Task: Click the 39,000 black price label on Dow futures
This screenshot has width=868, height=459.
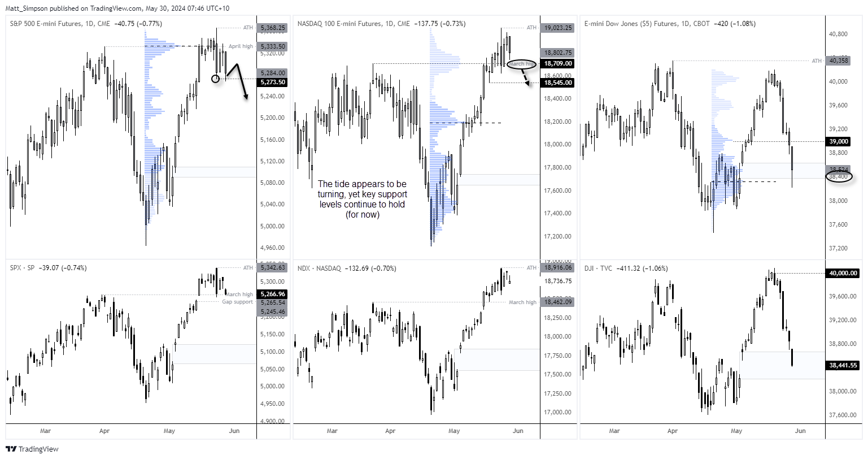Action: [x=839, y=141]
